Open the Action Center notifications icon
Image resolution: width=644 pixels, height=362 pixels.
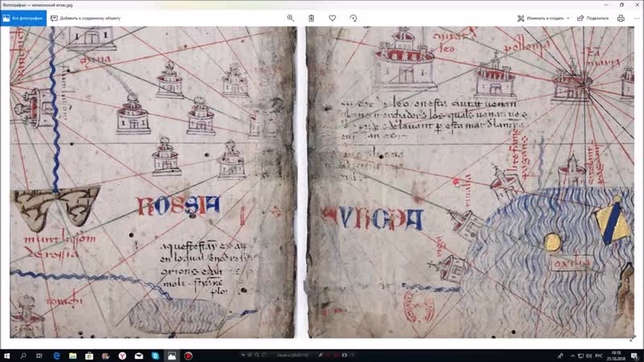(634, 356)
